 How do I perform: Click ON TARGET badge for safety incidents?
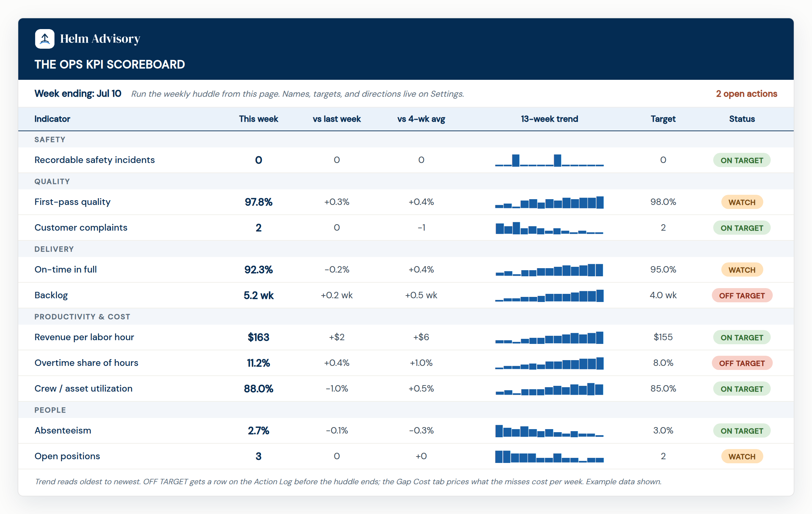(x=742, y=160)
